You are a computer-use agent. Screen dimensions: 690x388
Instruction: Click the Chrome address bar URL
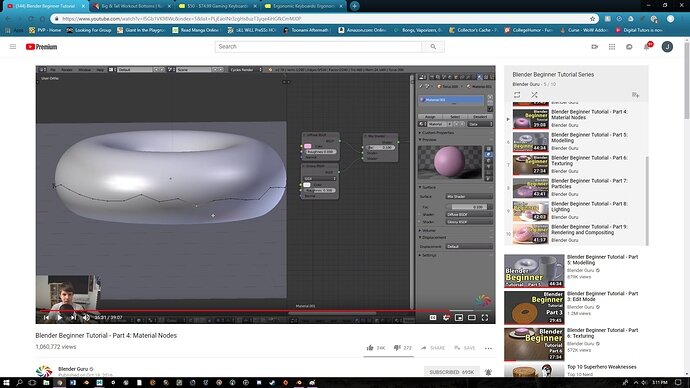tap(182, 19)
